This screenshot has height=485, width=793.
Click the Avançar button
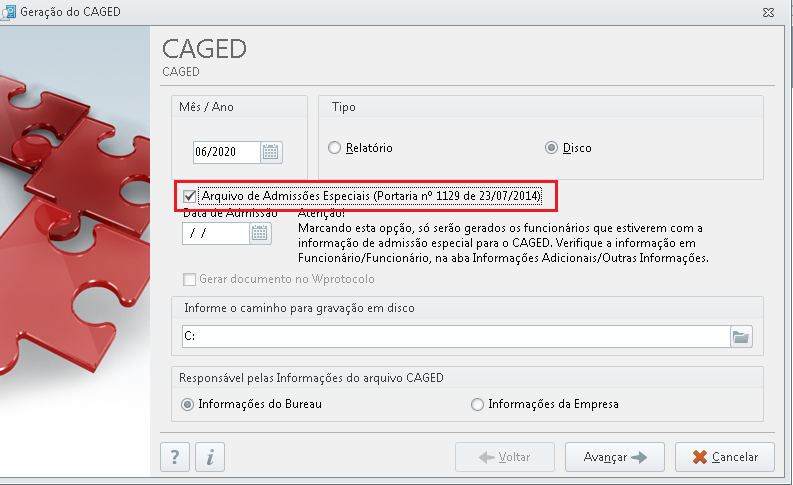click(x=614, y=457)
